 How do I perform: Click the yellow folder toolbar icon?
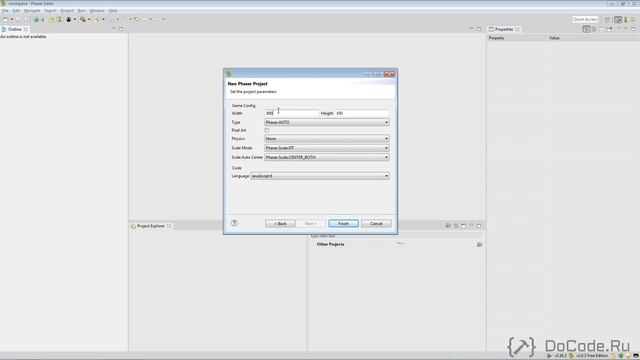coord(51,19)
